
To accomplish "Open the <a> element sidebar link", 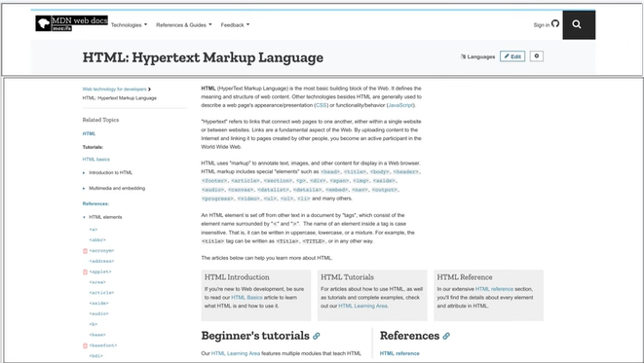I will tap(94, 230).
